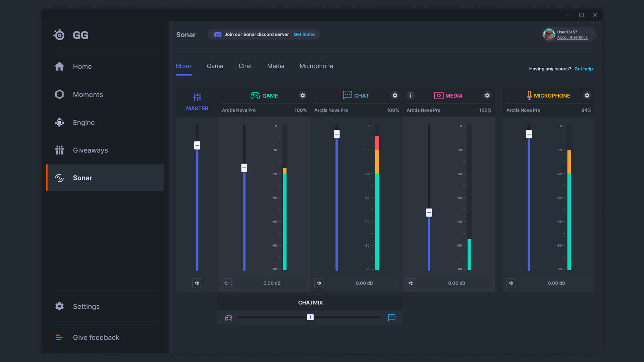Mute the Chat channel
Viewport: 644px width, 362px height.
pyautogui.click(x=319, y=283)
